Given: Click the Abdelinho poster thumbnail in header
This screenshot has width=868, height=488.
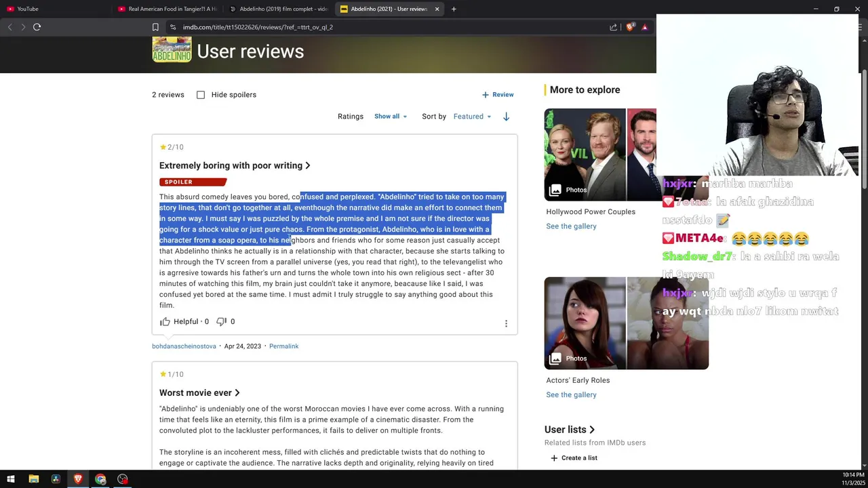Looking at the screenshot, I should [172, 50].
